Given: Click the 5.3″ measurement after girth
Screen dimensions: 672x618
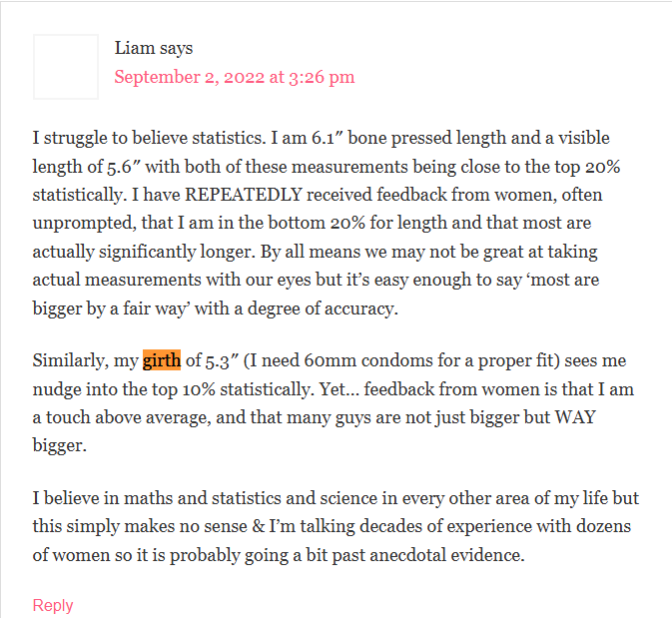Looking at the screenshot, I should pos(222,360).
